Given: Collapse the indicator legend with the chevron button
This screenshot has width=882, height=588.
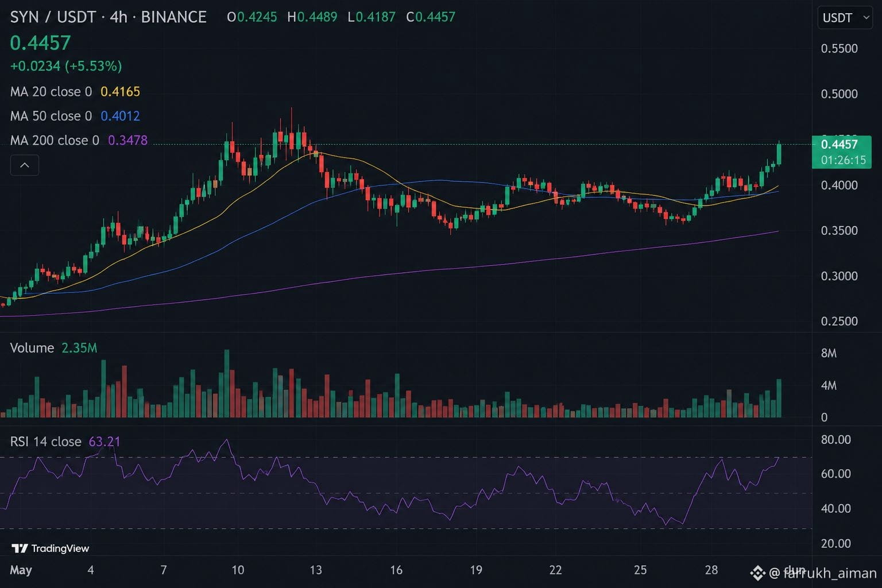Looking at the screenshot, I should pyautogui.click(x=25, y=165).
